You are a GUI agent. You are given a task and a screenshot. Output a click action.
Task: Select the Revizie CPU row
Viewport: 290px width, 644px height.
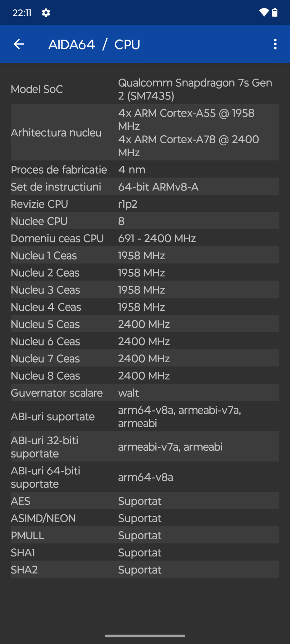[x=145, y=204]
